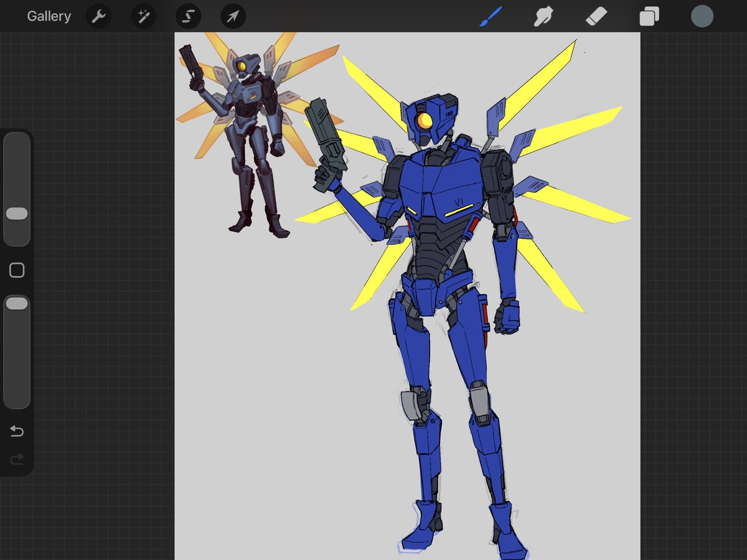Open the active color picker circle

[702, 16]
